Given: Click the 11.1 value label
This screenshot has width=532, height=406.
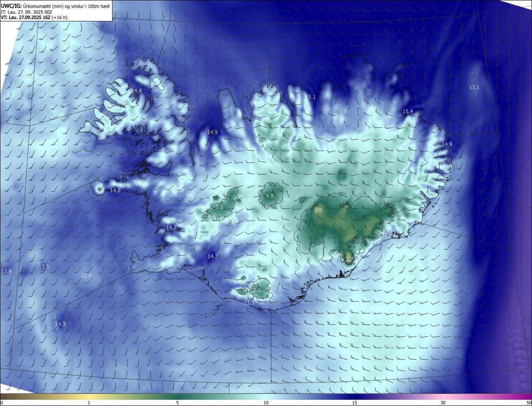Looking at the screenshot, I should (x=46, y=347).
